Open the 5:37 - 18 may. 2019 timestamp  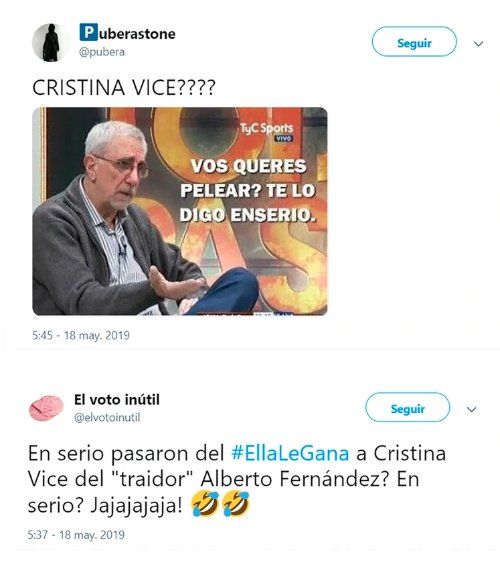[x=76, y=535]
